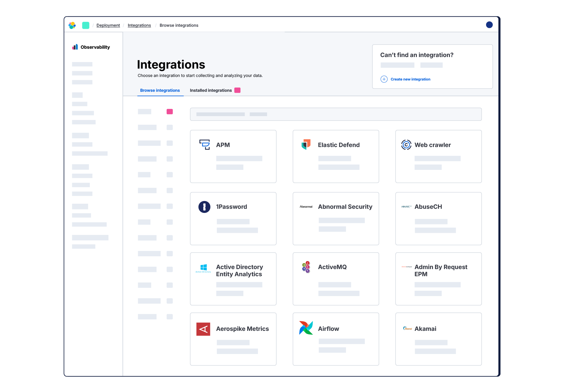Open the Aerospike Metrics card
This screenshot has width=564, height=392.
(233, 339)
